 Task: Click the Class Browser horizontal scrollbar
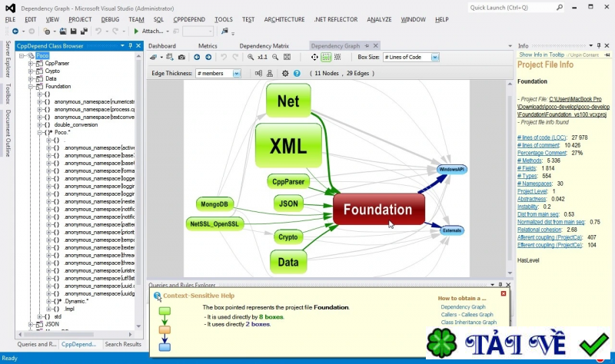click(x=75, y=334)
